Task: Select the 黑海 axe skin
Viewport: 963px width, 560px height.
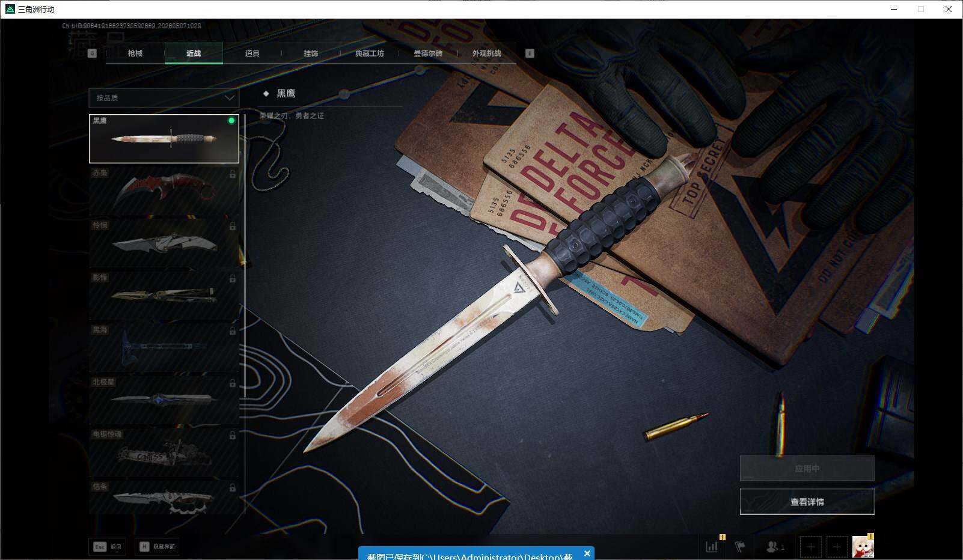Action: click(x=164, y=348)
